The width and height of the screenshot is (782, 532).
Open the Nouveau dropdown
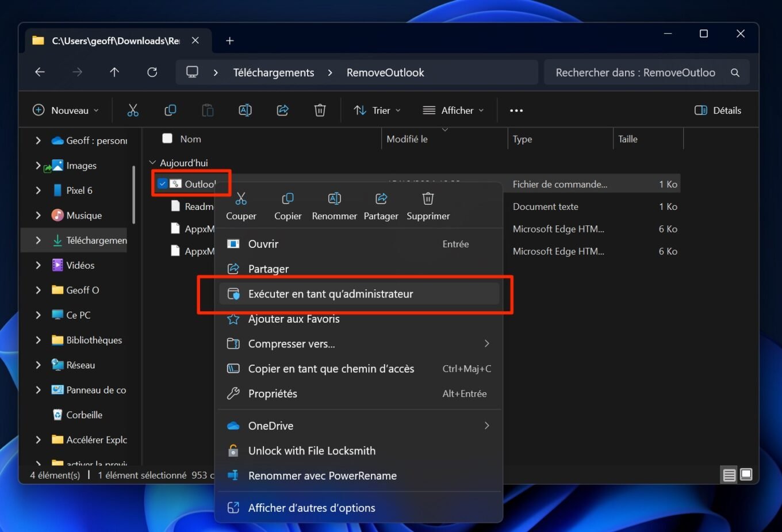point(66,110)
